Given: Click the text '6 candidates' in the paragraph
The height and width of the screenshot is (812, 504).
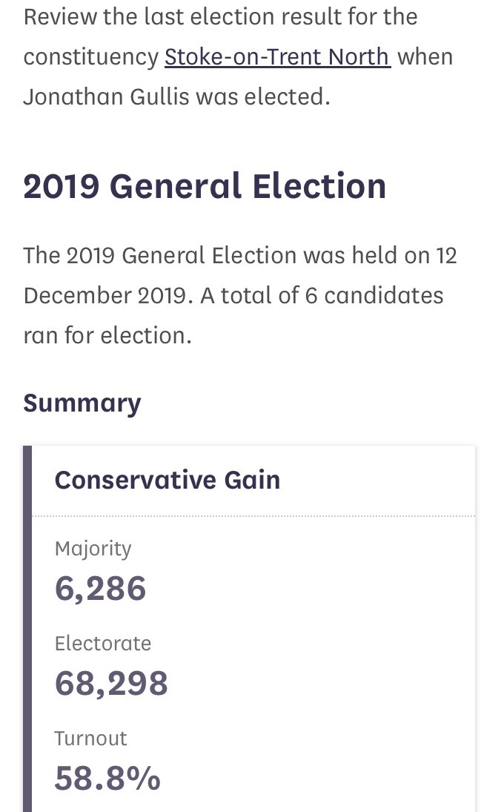Looking at the screenshot, I should click(372, 295).
